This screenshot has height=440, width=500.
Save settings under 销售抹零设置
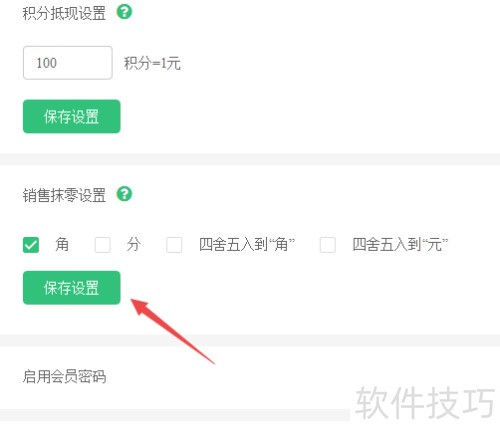pyautogui.click(x=72, y=288)
